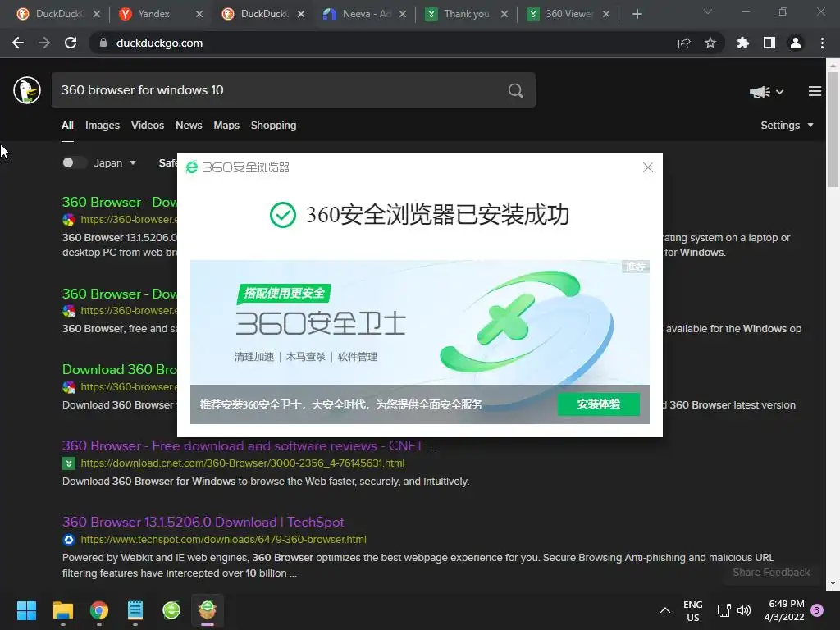Click the installer package taskbar icon
Viewport: 840px width, 630px height.
[208, 609]
